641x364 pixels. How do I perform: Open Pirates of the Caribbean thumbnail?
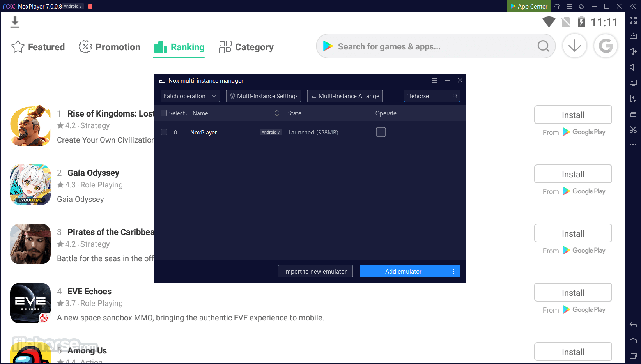(x=30, y=244)
